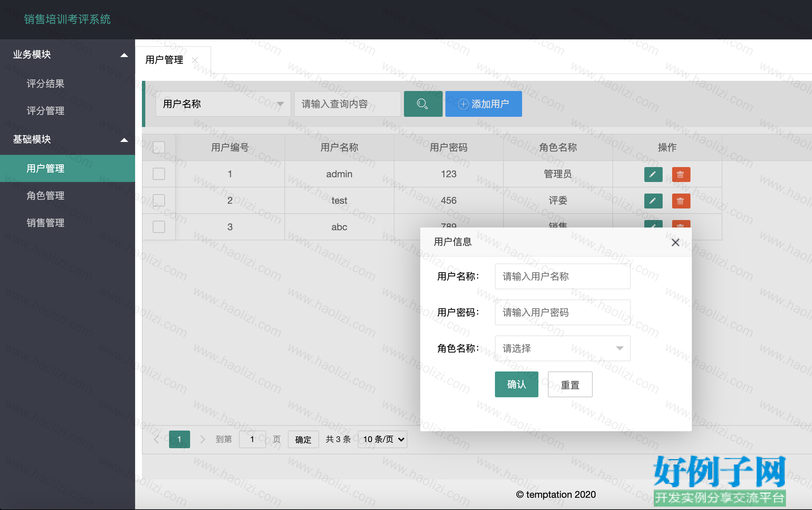The image size is (812, 510).
Task: Click the 确认 button in dialog
Action: click(517, 384)
